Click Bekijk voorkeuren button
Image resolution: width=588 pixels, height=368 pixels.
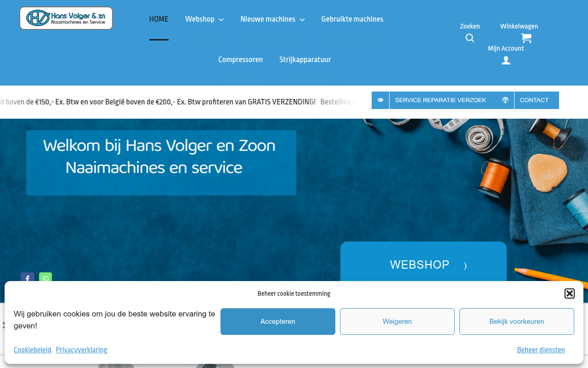[x=517, y=322]
